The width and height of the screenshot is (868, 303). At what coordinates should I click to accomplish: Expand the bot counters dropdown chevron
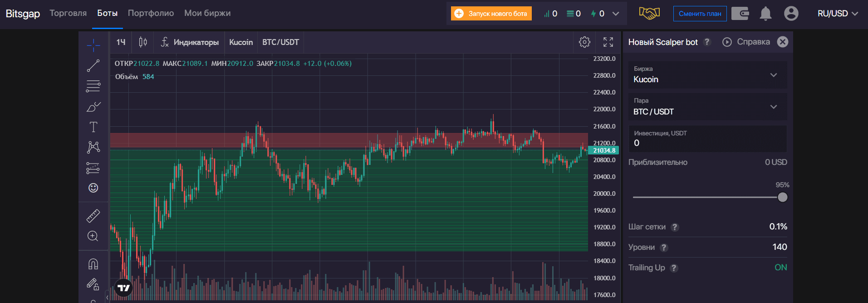[x=616, y=14]
